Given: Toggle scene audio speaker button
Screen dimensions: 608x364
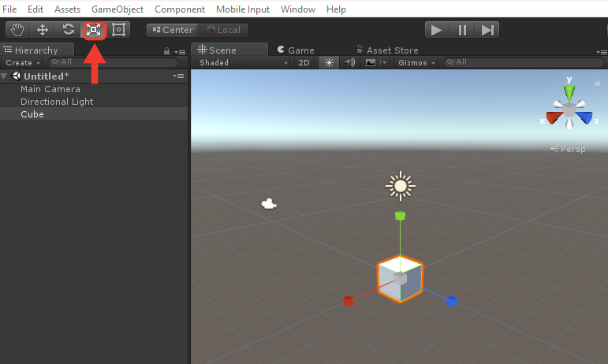Looking at the screenshot, I should click(350, 63).
